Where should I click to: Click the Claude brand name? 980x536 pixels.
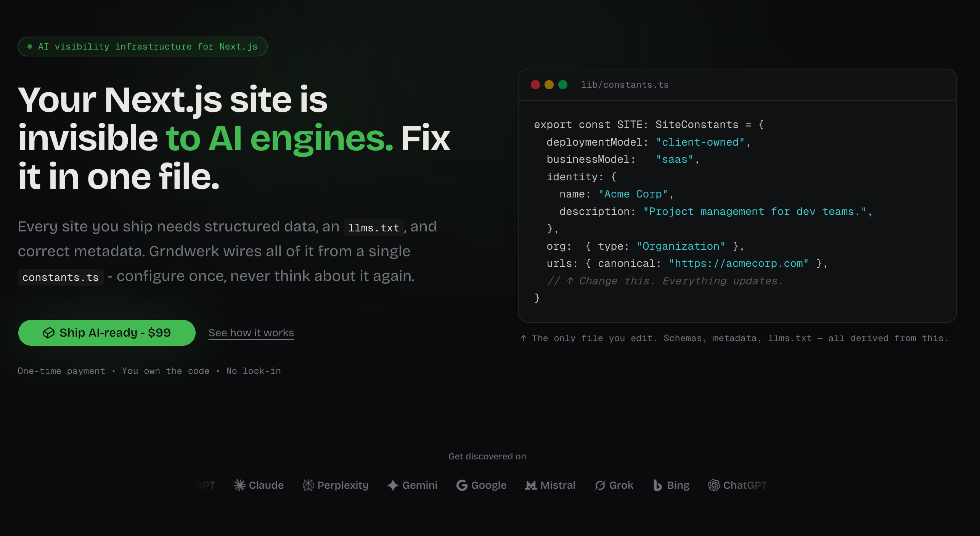pos(266,485)
